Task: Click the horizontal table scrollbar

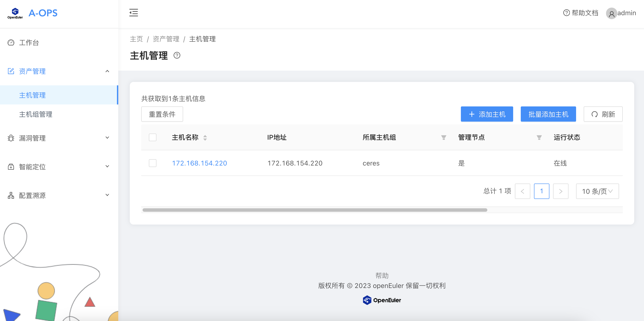Action: point(314,210)
